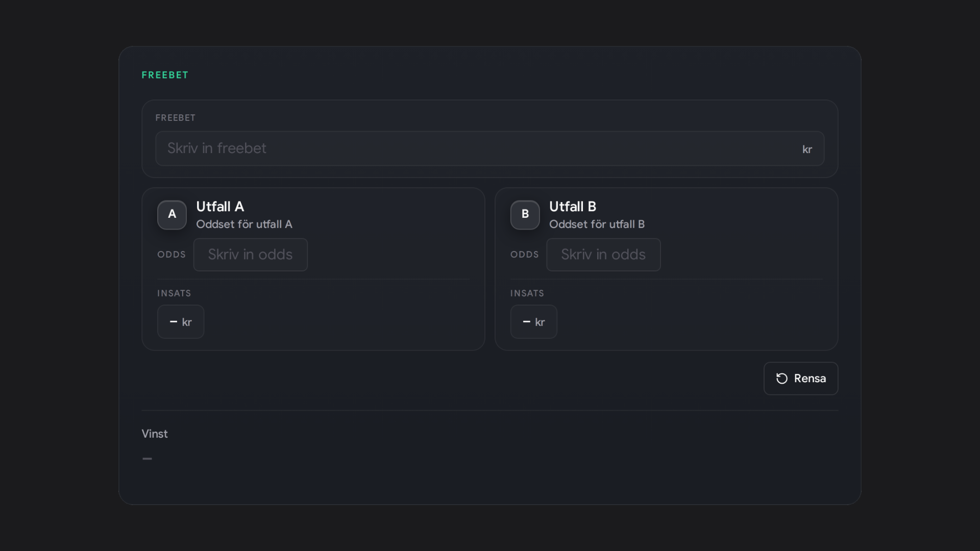Click the Rensa reset arrow icon
This screenshot has height=551, width=980.
coord(781,379)
